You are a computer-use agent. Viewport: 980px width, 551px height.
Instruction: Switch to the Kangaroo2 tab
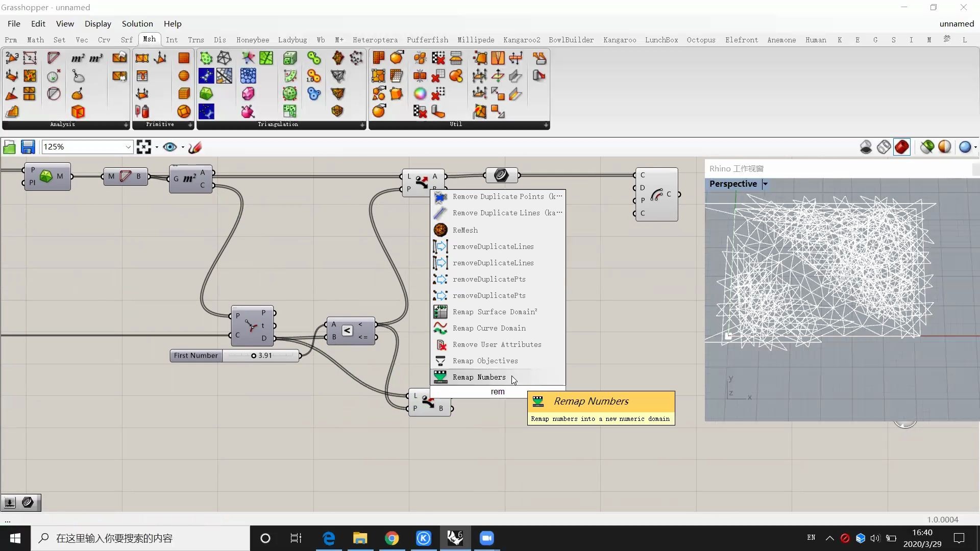point(521,40)
